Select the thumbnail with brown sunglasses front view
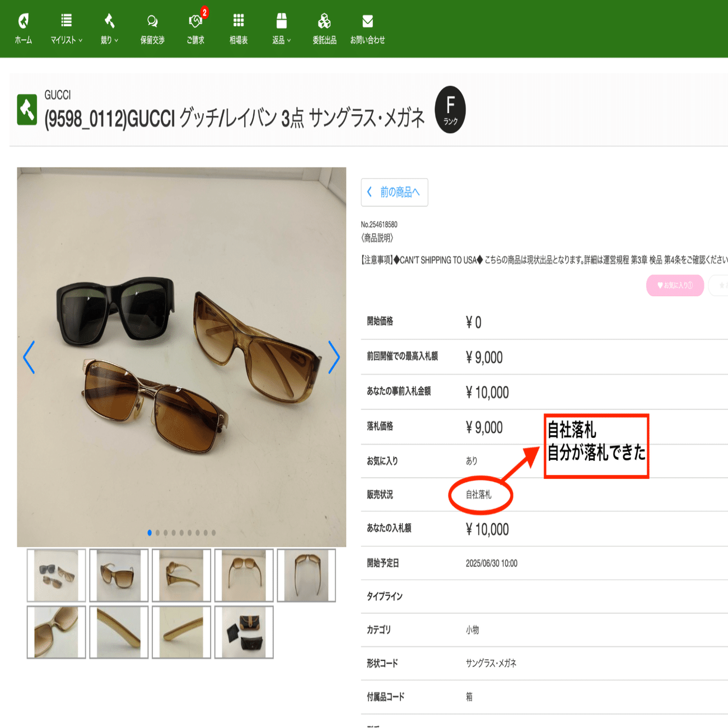Image resolution: width=728 pixels, height=728 pixels. coord(119,575)
